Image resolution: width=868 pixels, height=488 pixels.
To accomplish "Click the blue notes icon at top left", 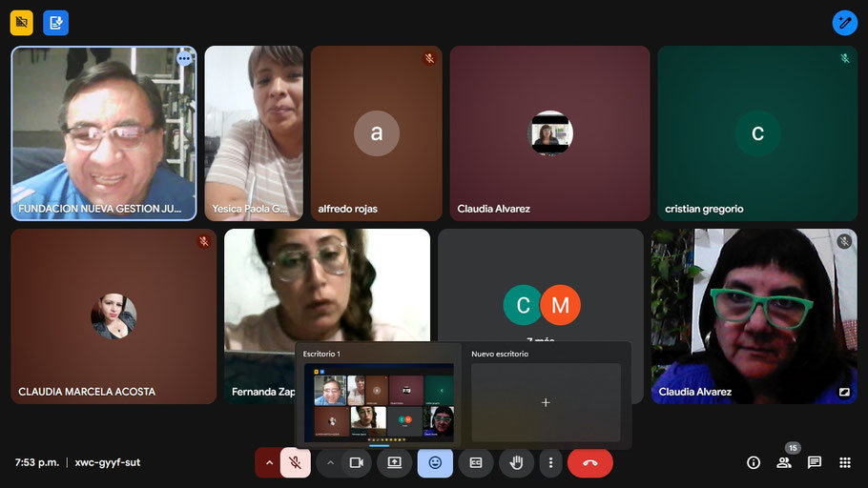I will (55, 23).
